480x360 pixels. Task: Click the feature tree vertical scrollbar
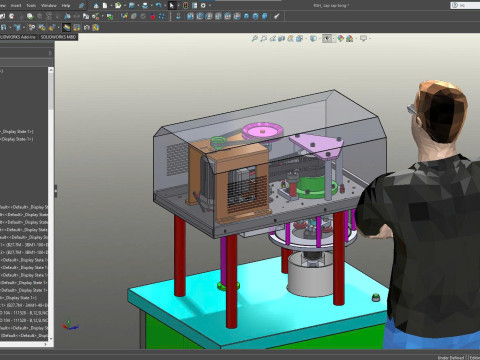(51, 90)
